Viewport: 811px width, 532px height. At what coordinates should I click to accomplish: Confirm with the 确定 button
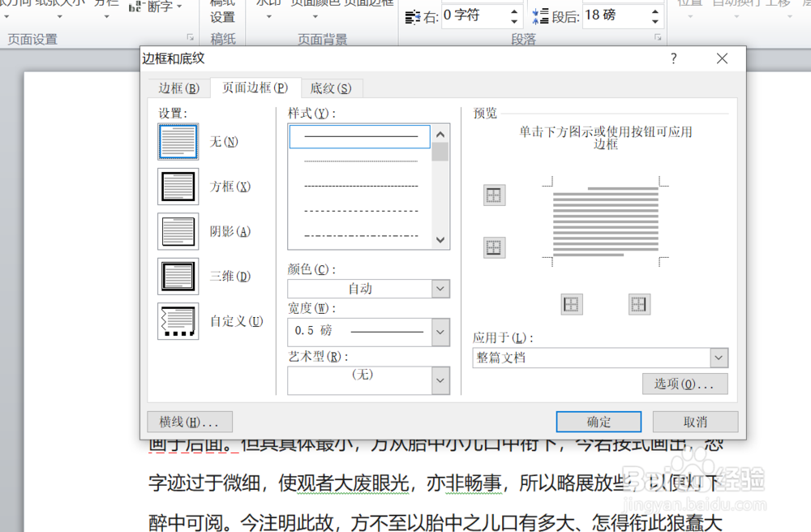[599, 422]
